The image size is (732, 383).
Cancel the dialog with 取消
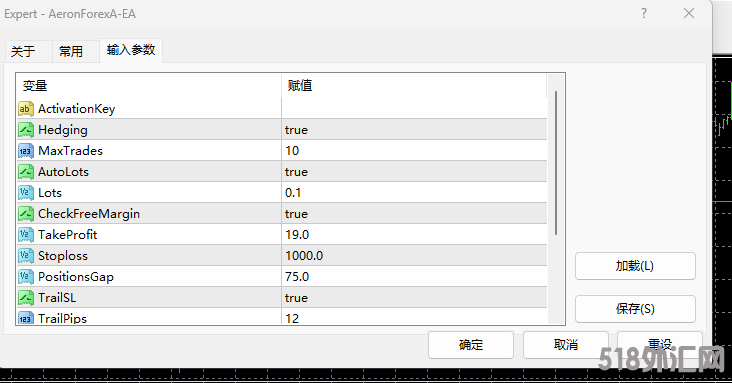coord(566,345)
